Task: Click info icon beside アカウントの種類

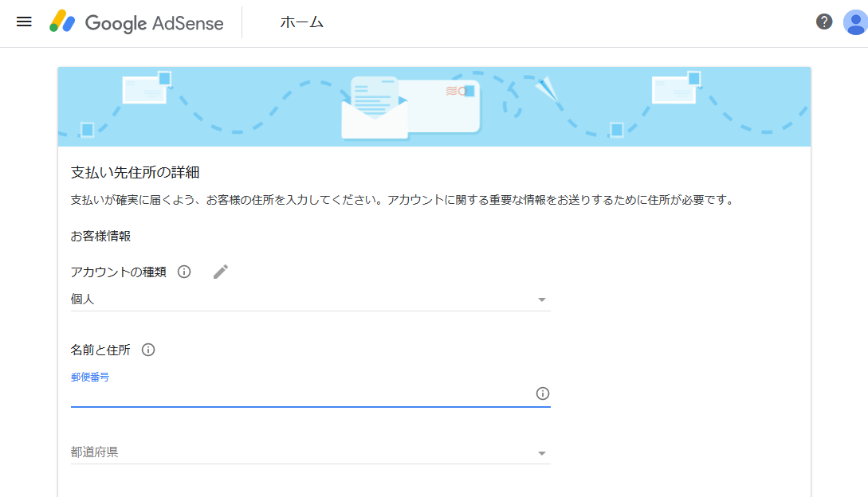Action: pyautogui.click(x=184, y=272)
